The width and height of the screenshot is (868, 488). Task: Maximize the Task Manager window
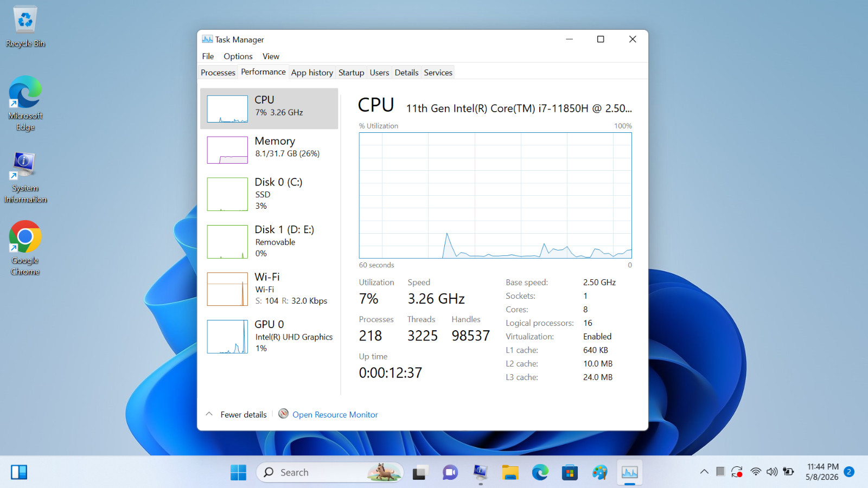[x=601, y=39]
